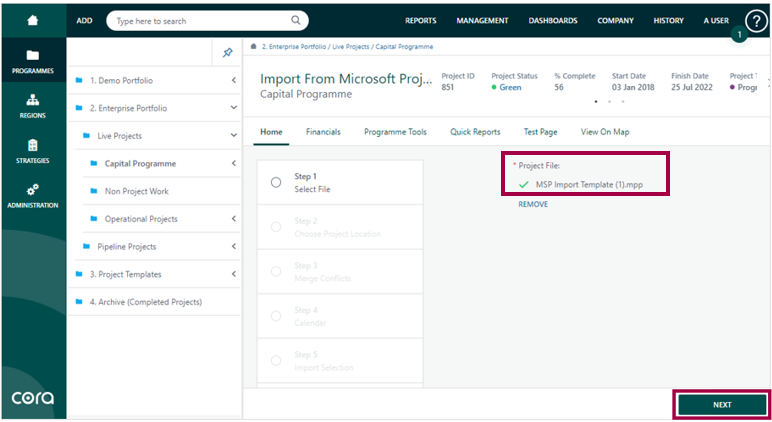Expand Capital Programme chevron
Screen dimensions: 772x422
234,163
